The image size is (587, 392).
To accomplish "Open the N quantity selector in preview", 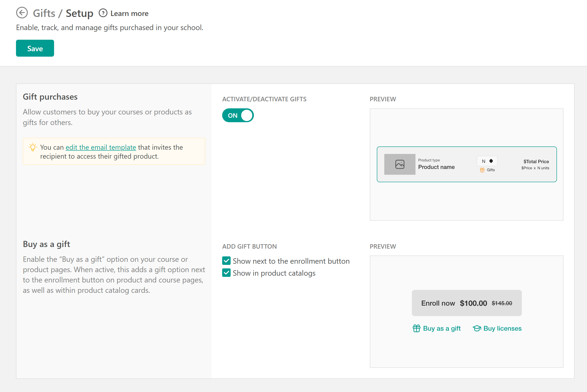I will [486, 161].
